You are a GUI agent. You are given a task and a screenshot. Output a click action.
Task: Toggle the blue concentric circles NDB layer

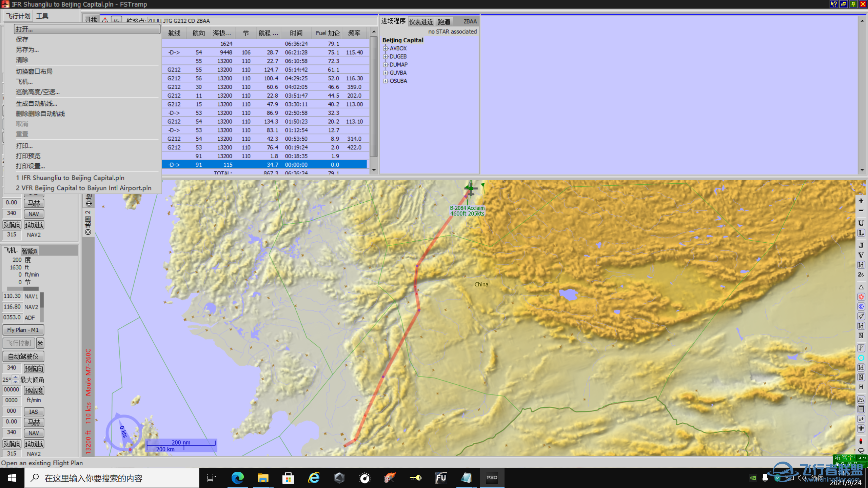[x=861, y=306]
